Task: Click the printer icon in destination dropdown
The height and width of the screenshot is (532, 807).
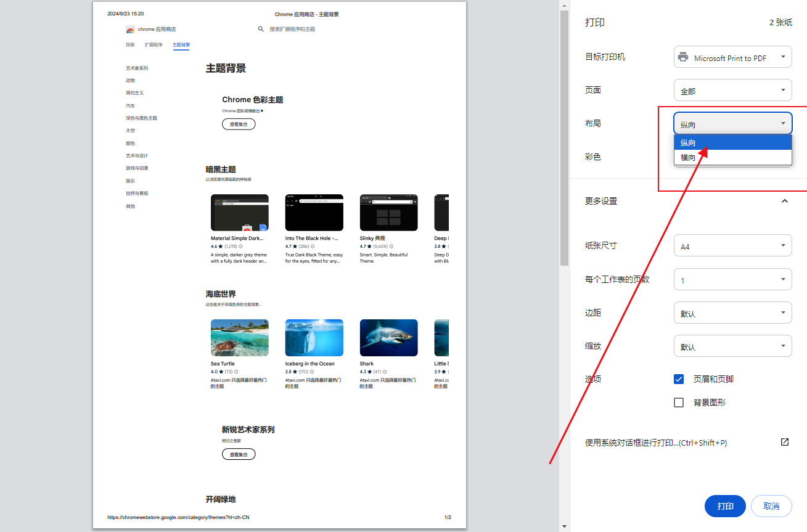Action: pos(683,57)
